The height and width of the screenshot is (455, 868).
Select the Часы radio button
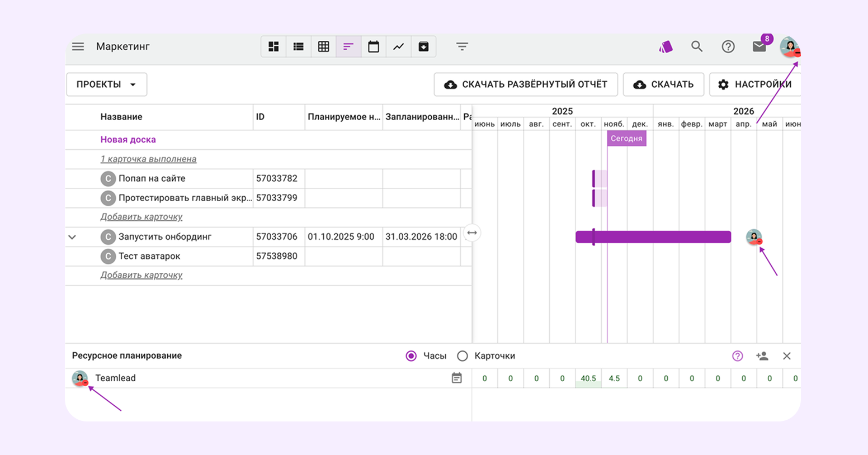(411, 356)
